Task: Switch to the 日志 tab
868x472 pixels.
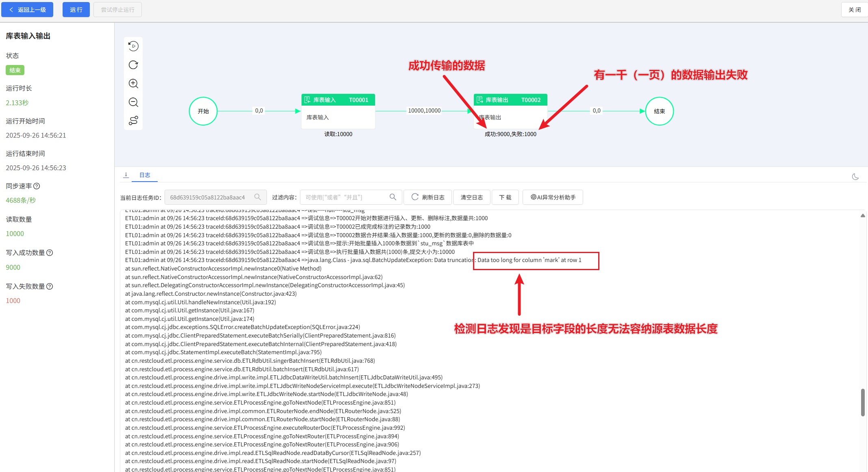Action: 145,175
